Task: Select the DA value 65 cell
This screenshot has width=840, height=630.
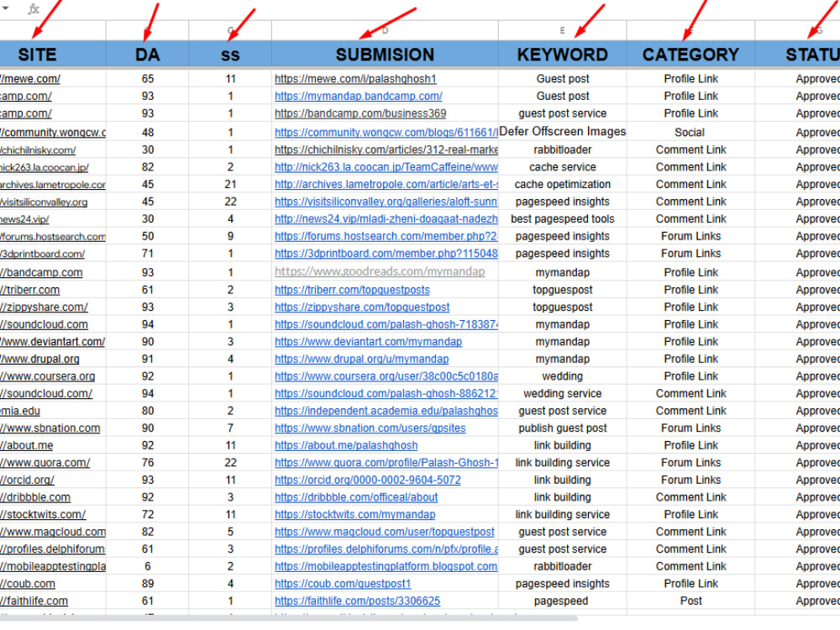Action: tap(147, 79)
